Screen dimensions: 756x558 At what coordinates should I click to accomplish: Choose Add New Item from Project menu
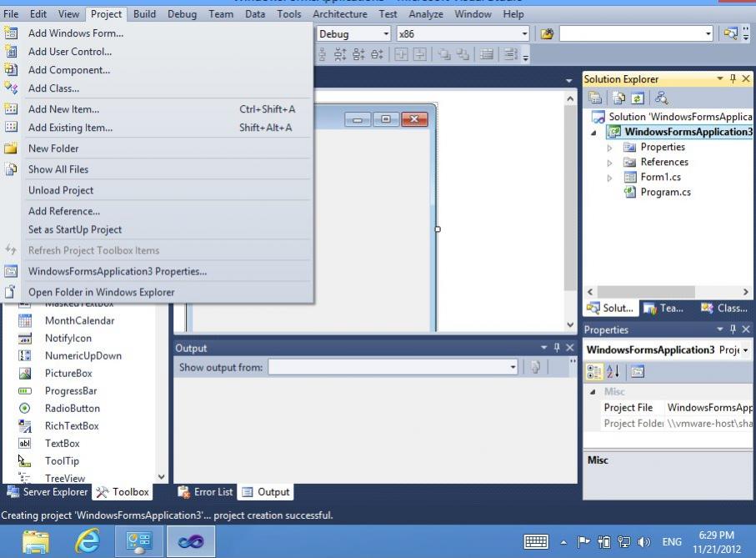[x=168, y=109]
